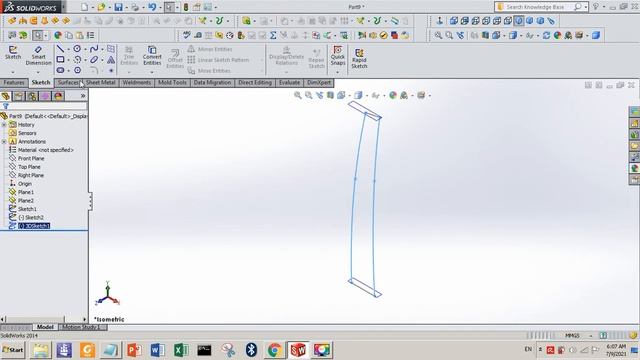The width and height of the screenshot is (640, 360).
Task: Toggle the Shaded With Edges display style
Action: click(518, 21)
